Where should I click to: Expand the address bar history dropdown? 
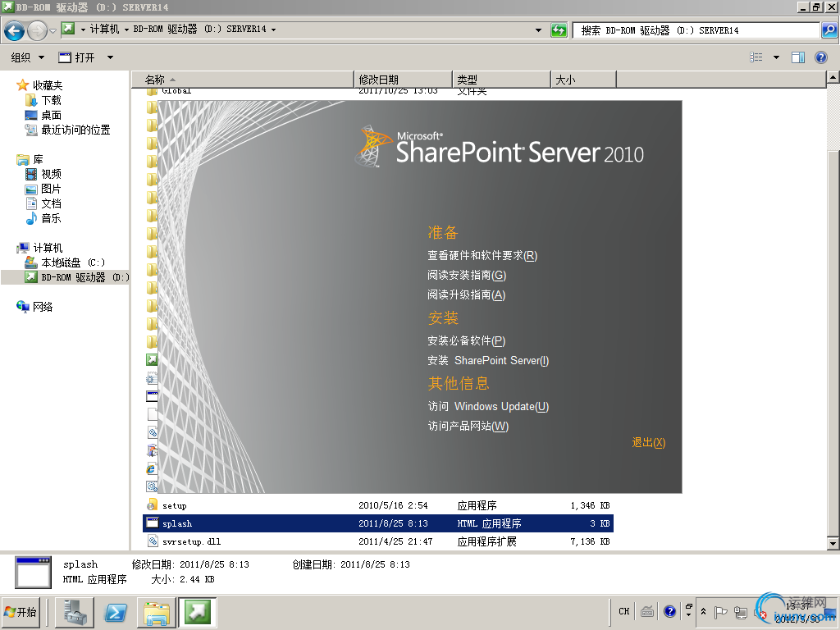(538, 30)
